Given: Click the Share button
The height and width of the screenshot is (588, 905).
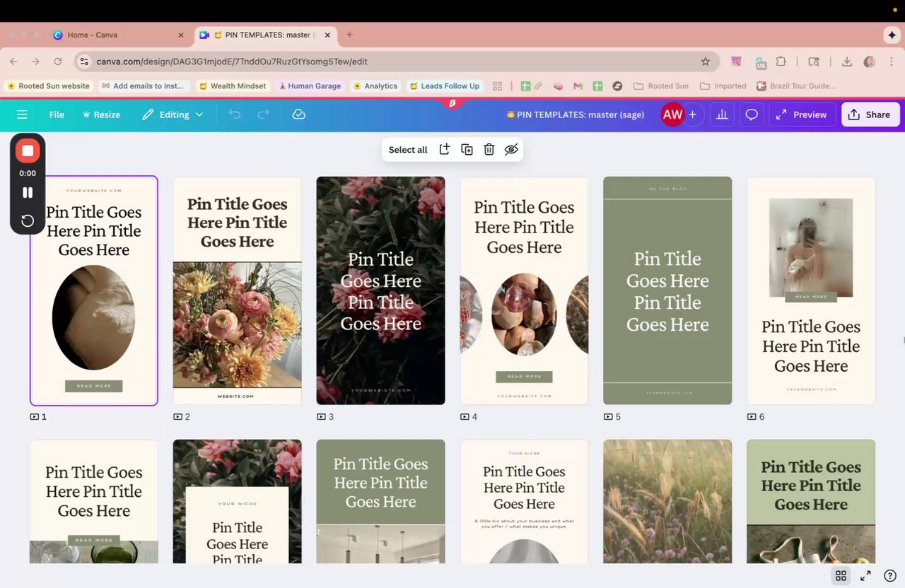Looking at the screenshot, I should click(870, 114).
